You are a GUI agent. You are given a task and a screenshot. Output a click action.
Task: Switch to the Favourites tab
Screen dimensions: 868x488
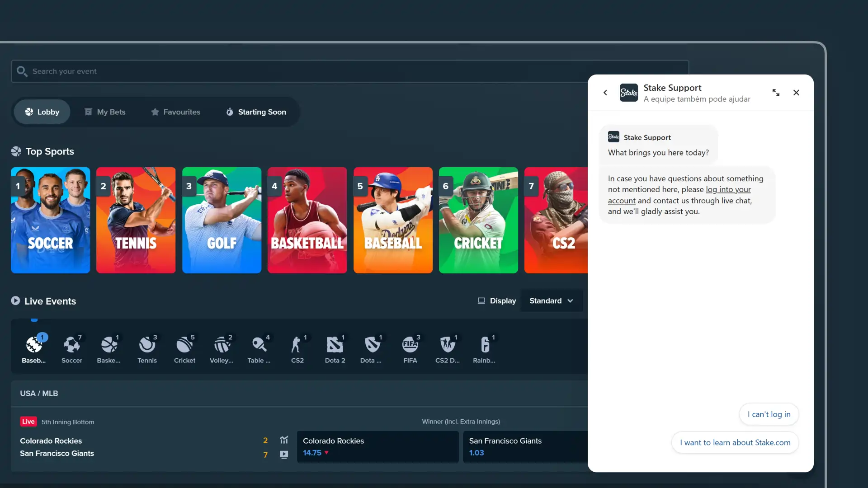175,112
